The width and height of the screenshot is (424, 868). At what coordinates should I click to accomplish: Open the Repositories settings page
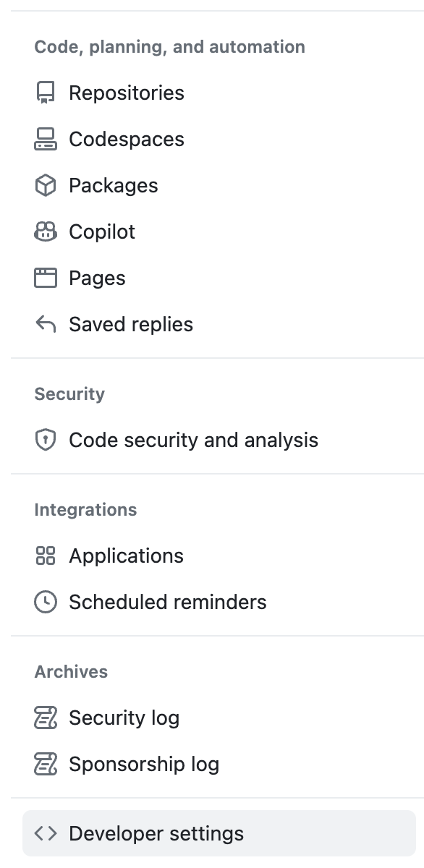pyautogui.click(x=126, y=93)
